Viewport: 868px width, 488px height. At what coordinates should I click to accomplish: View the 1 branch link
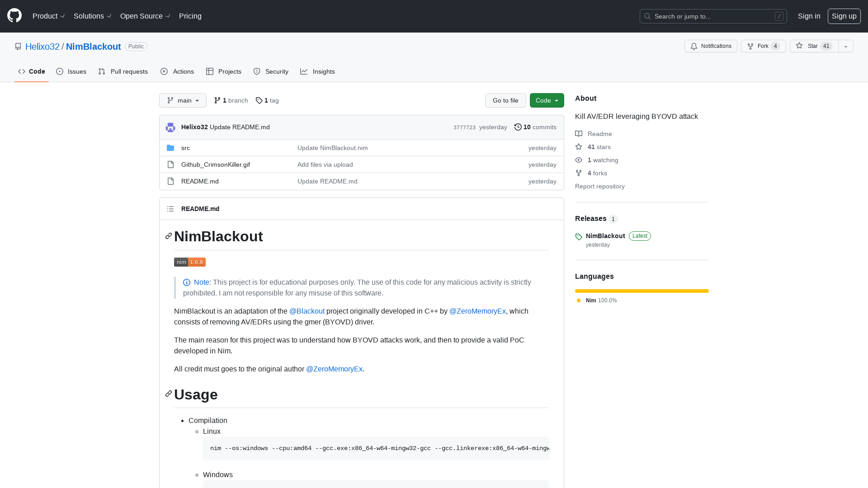tap(231, 100)
